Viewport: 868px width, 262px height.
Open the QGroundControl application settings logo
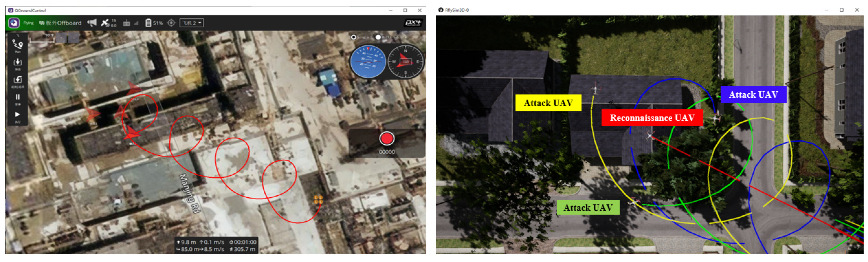(x=14, y=23)
